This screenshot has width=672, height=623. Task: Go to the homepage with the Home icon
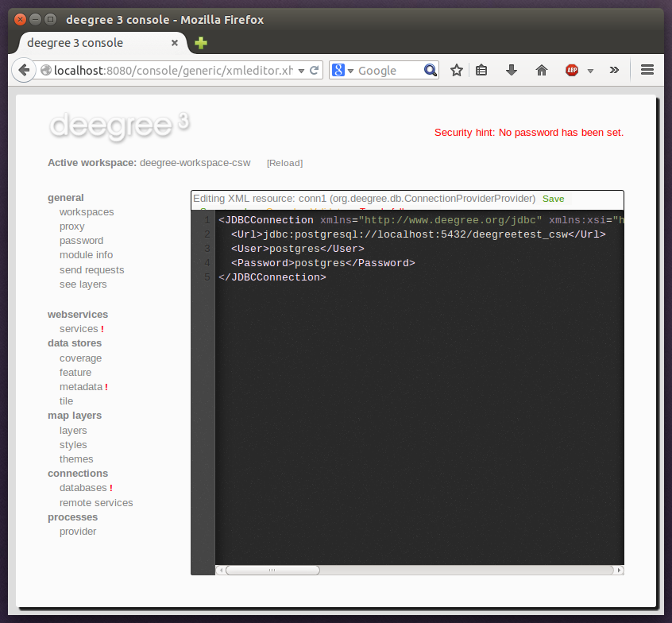point(542,70)
